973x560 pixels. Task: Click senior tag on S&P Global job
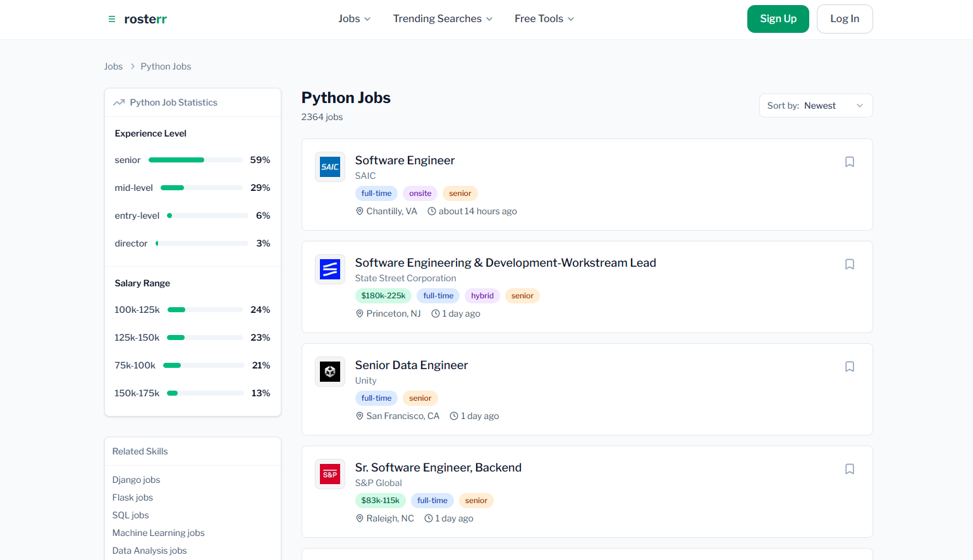[476, 501]
